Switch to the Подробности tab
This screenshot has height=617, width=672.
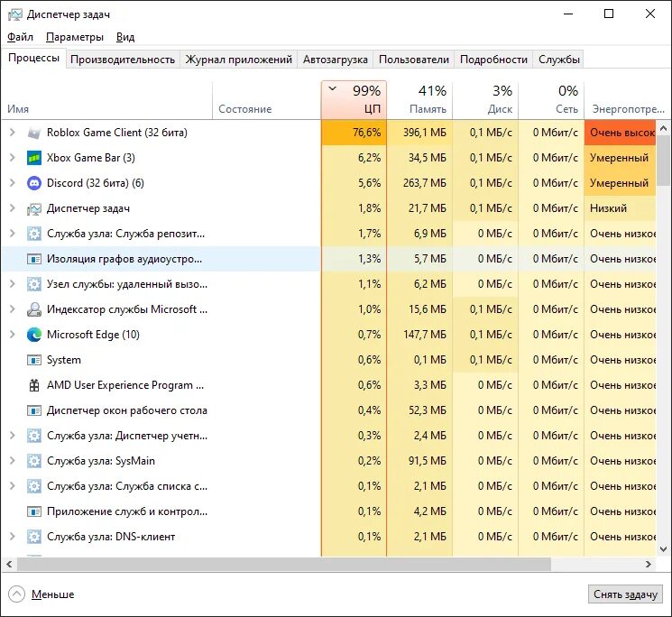pos(493,60)
